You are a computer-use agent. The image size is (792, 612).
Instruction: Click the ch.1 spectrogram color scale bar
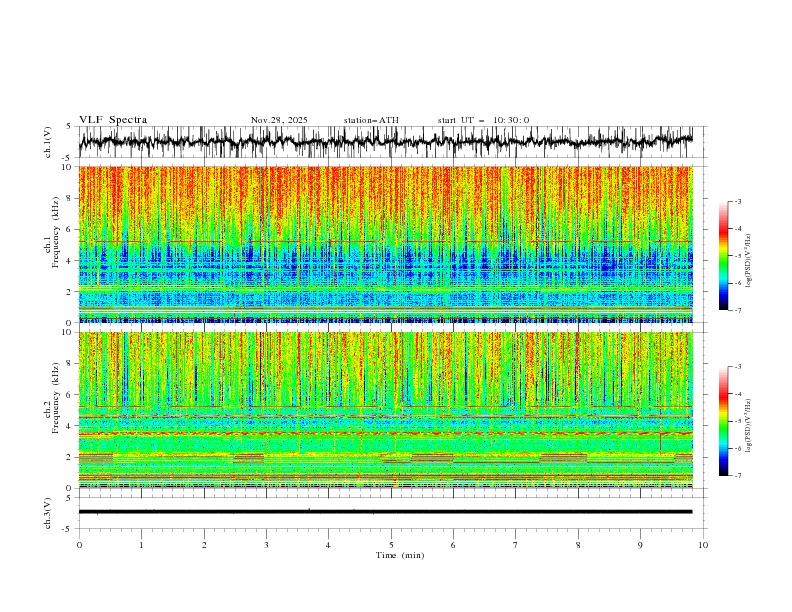tap(724, 256)
